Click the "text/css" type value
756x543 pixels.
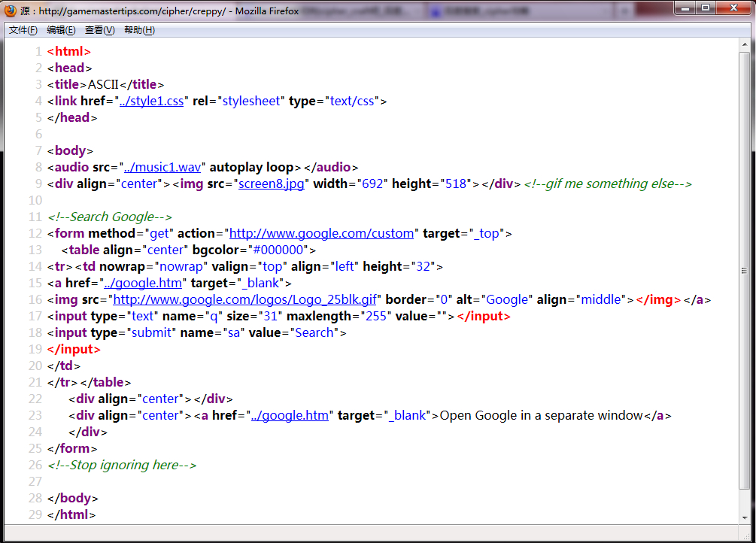352,102
